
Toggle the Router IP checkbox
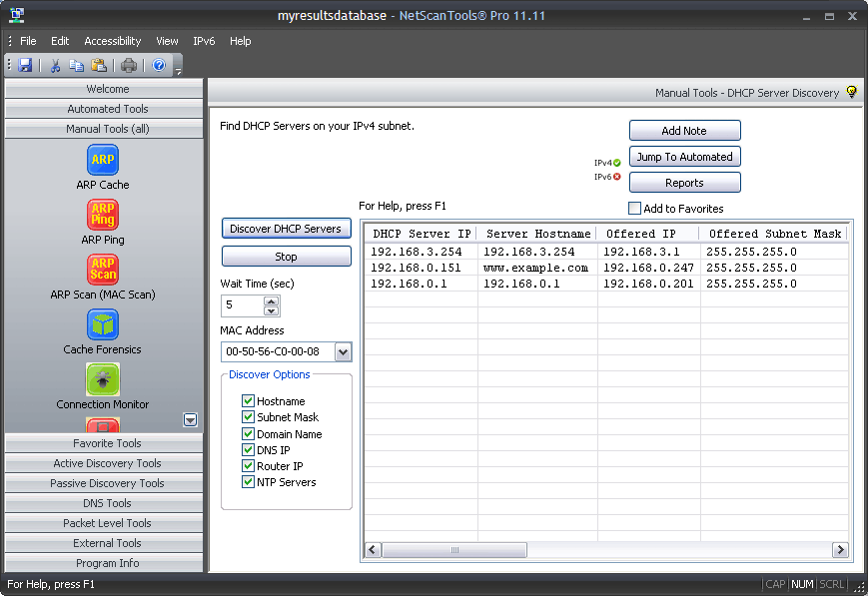coord(248,465)
